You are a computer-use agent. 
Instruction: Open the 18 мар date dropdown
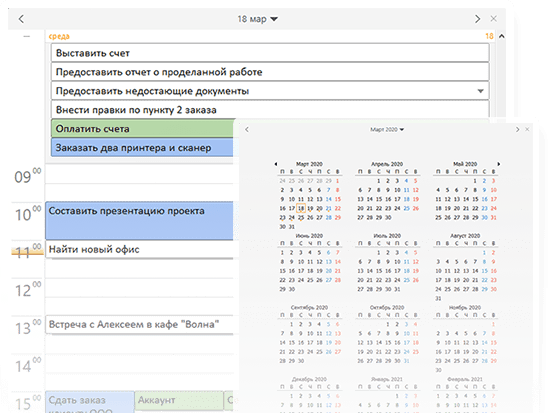pyautogui.click(x=257, y=19)
